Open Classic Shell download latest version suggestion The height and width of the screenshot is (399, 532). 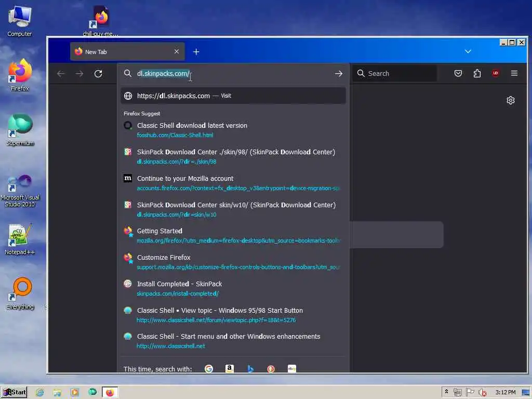233,130
